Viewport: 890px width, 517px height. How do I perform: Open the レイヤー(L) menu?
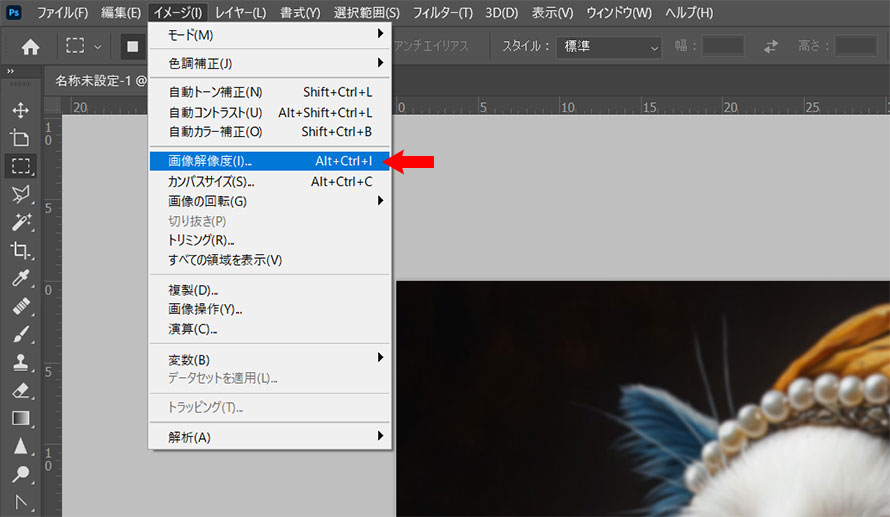(241, 12)
